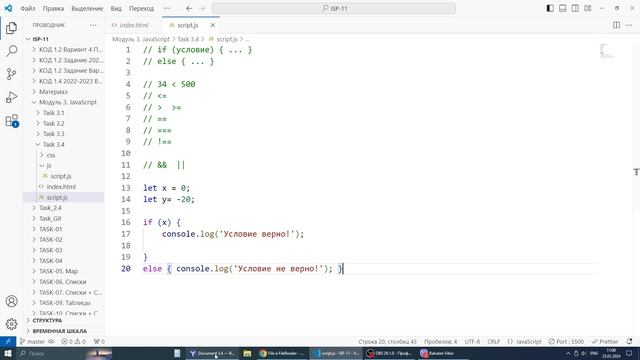Open Accounts menu in activity bar
640x360 pixels.
click(11, 301)
